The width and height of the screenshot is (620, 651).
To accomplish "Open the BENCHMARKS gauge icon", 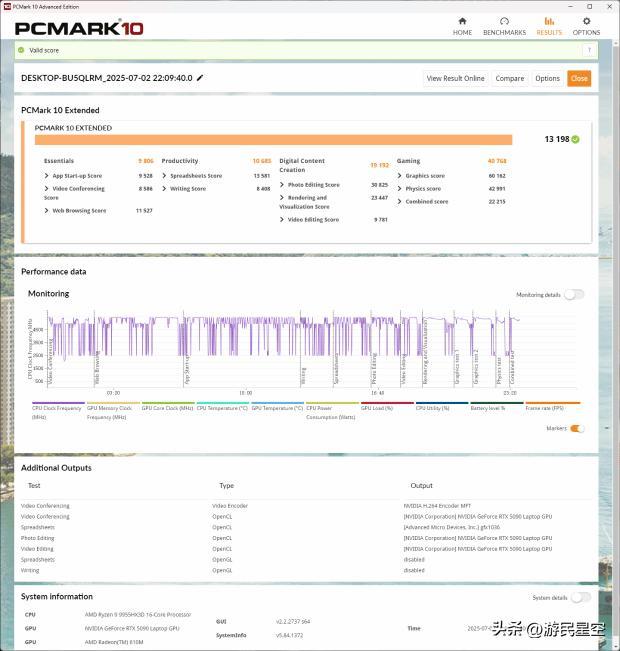I will click(504, 21).
